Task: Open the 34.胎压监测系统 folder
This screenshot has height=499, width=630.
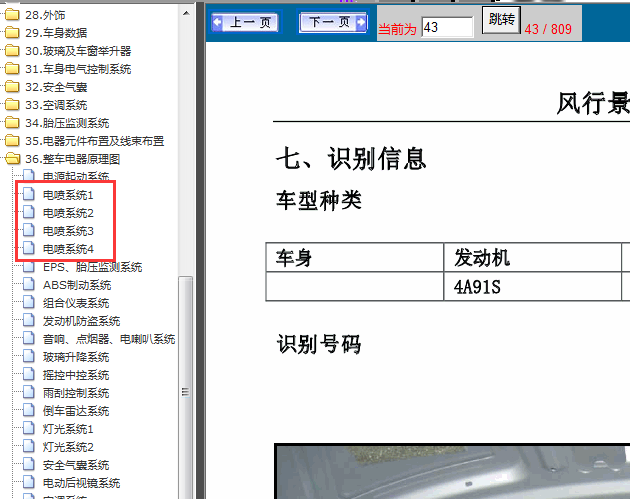Action: click(x=67, y=123)
